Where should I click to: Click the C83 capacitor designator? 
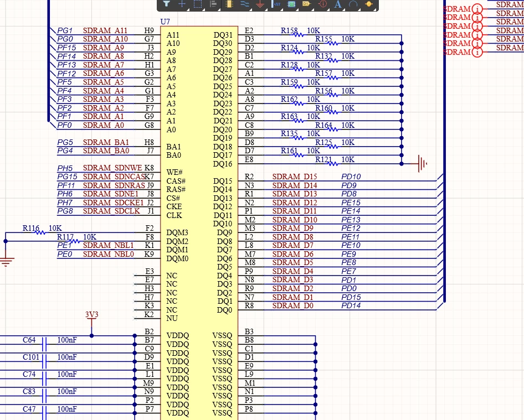29,391
